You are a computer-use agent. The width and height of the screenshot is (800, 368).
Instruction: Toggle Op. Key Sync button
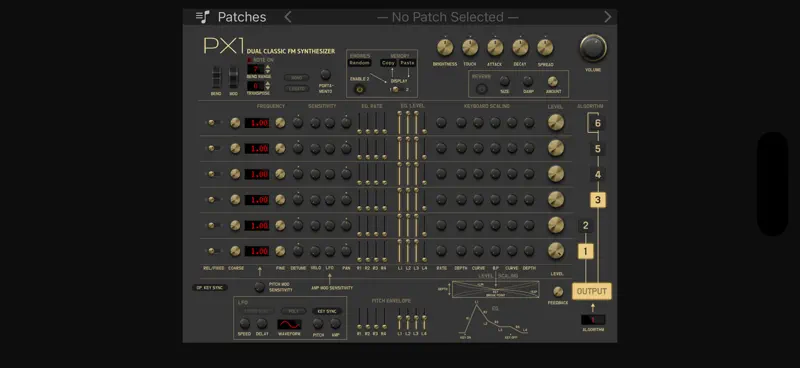pyautogui.click(x=210, y=288)
